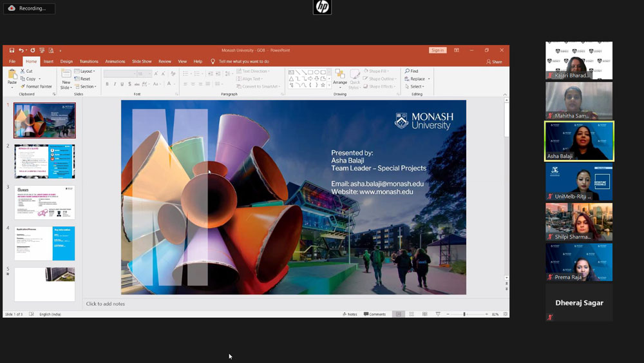Toggle Bold formatting
Viewport: 644px width, 363px height.
tap(107, 84)
